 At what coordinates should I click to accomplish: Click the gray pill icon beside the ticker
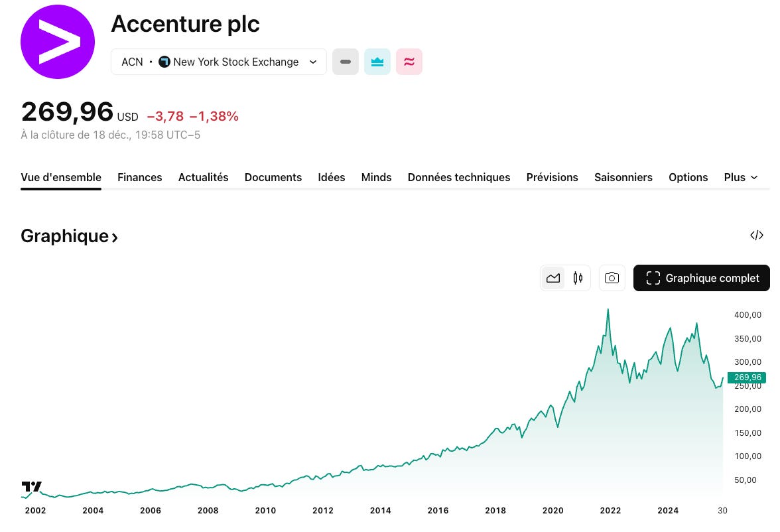pyautogui.click(x=345, y=62)
